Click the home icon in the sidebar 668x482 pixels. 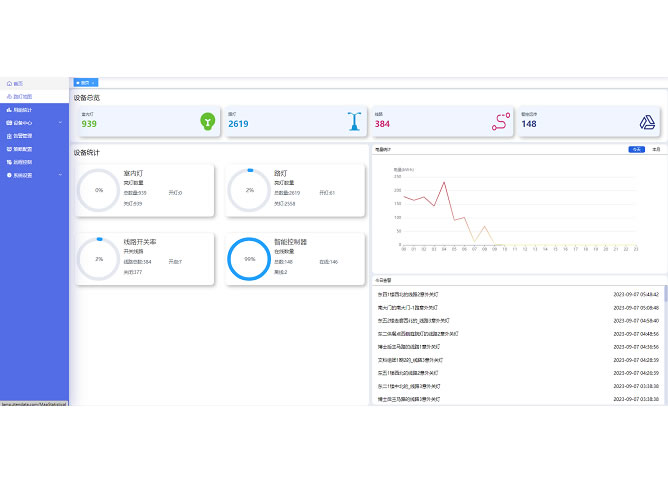pos(8,83)
